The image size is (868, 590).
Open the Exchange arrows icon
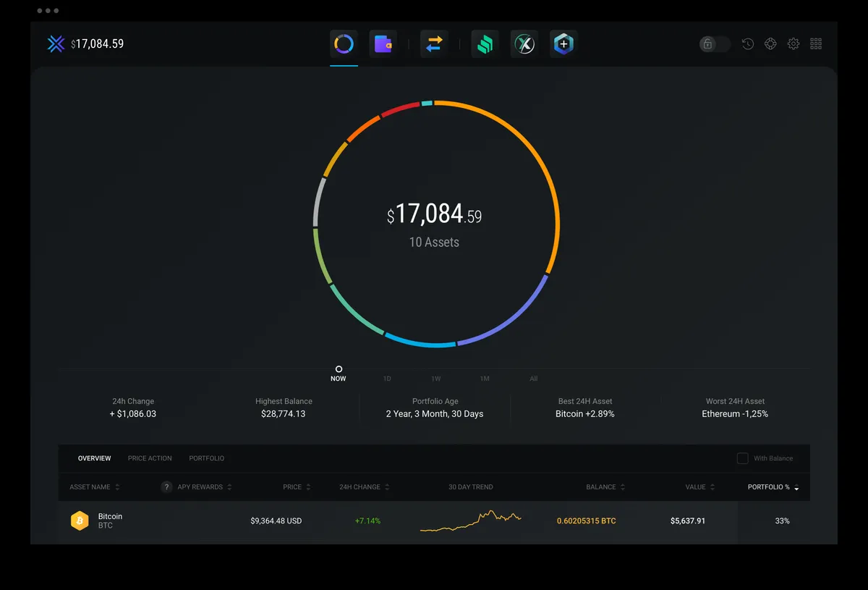click(434, 44)
